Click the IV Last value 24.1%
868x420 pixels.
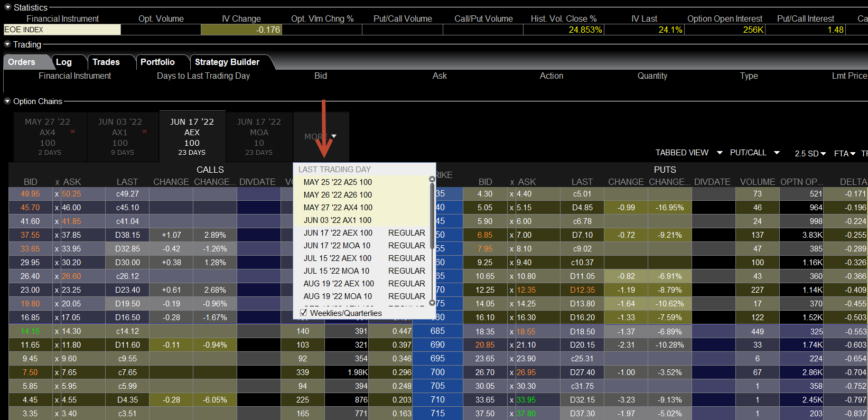645,30
